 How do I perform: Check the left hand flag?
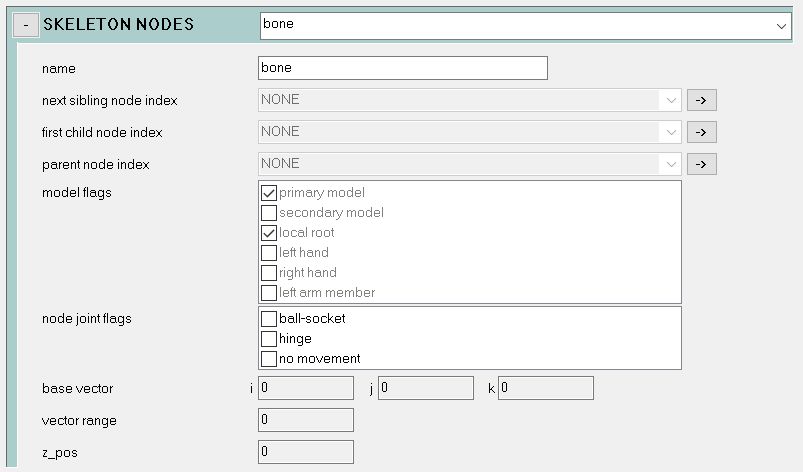pyautogui.click(x=269, y=253)
